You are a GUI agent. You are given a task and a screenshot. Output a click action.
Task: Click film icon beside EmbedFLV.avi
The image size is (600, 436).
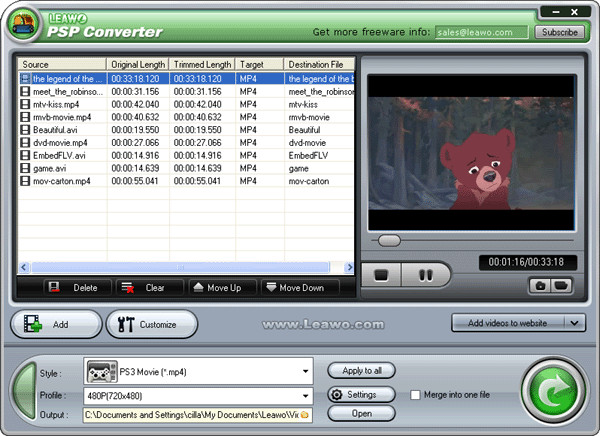(25, 155)
